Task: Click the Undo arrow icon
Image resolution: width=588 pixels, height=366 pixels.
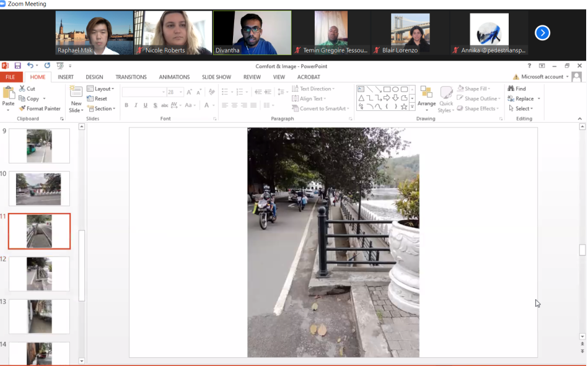Action: click(x=30, y=66)
